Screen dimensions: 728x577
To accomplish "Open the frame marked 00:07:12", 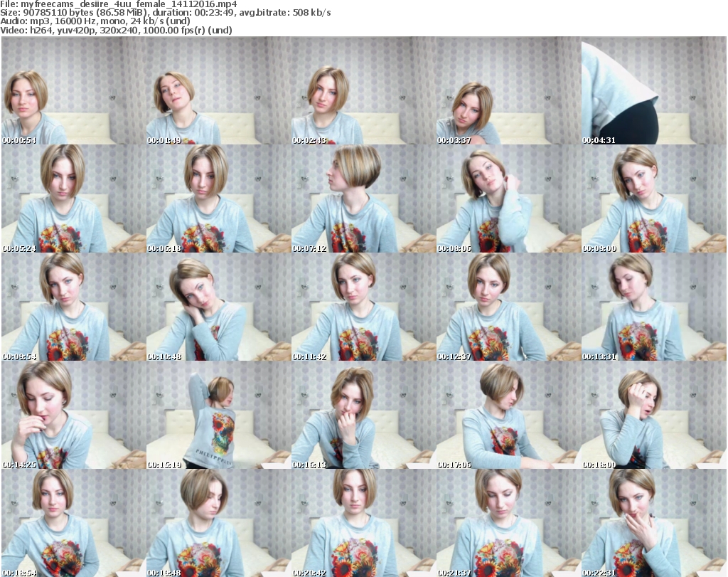I will (363, 198).
